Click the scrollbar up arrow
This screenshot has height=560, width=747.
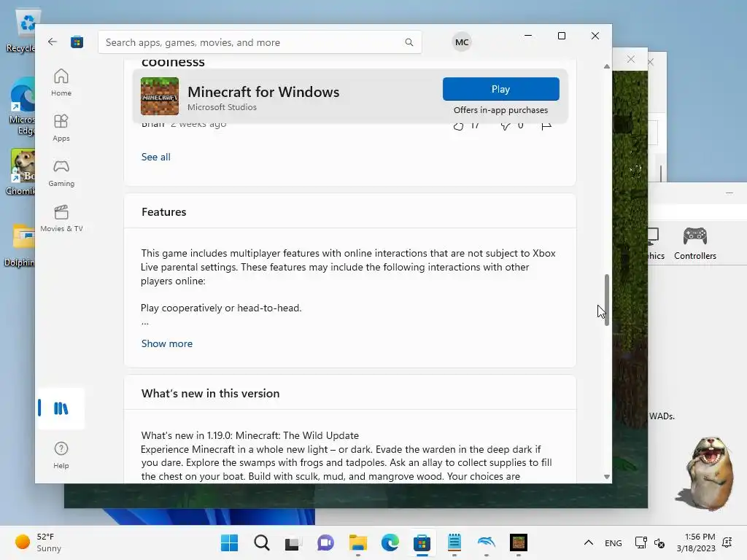[x=606, y=66]
